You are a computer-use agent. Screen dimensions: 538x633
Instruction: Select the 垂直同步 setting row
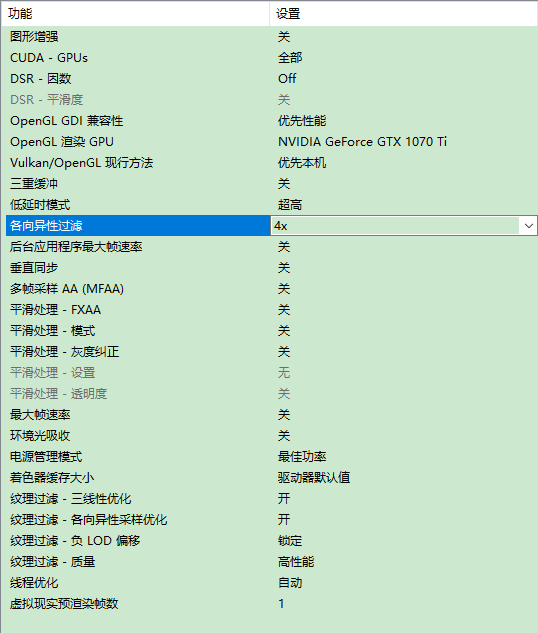tap(270, 268)
